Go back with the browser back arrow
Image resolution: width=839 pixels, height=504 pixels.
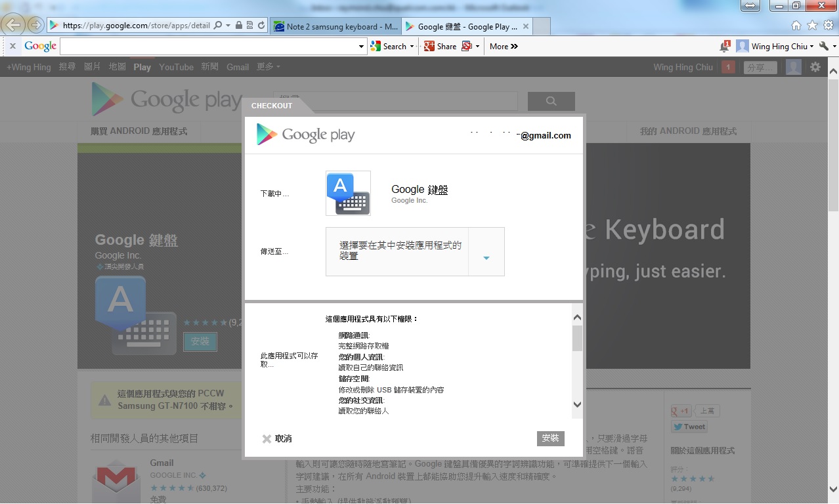click(x=13, y=25)
